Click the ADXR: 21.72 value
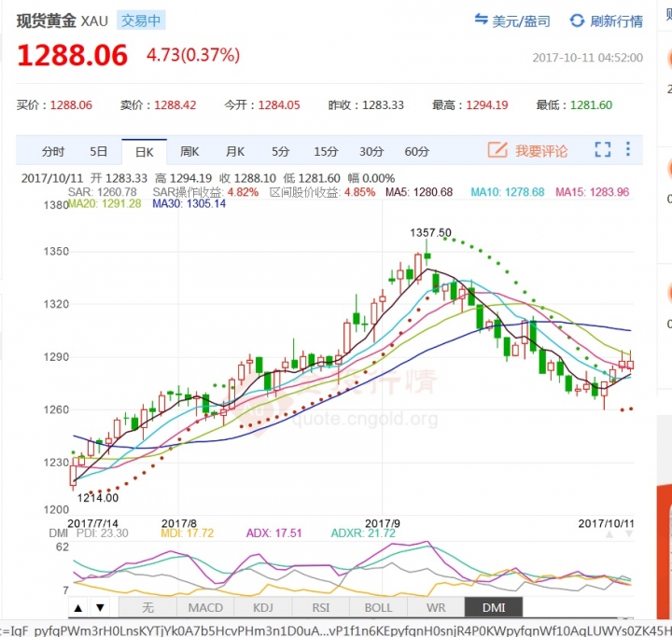The image size is (672, 637). point(363,533)
